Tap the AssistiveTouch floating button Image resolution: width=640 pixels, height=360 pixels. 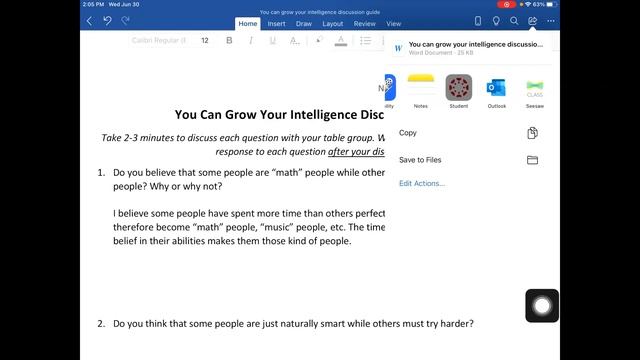[542, 306]
